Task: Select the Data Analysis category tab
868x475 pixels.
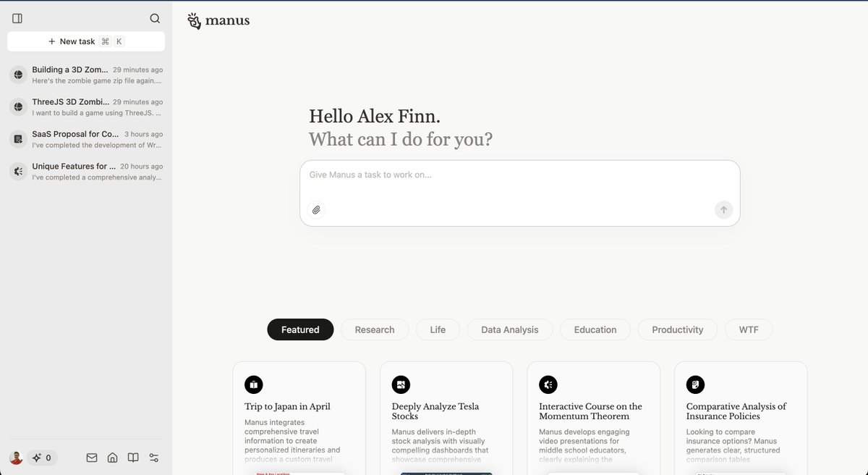Action: click(x=510, y=329)
